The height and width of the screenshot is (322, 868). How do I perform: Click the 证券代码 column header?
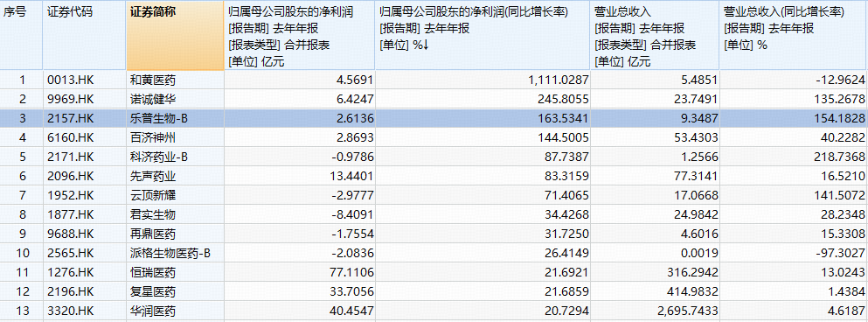pyautogui.click(x=85, y=36)
